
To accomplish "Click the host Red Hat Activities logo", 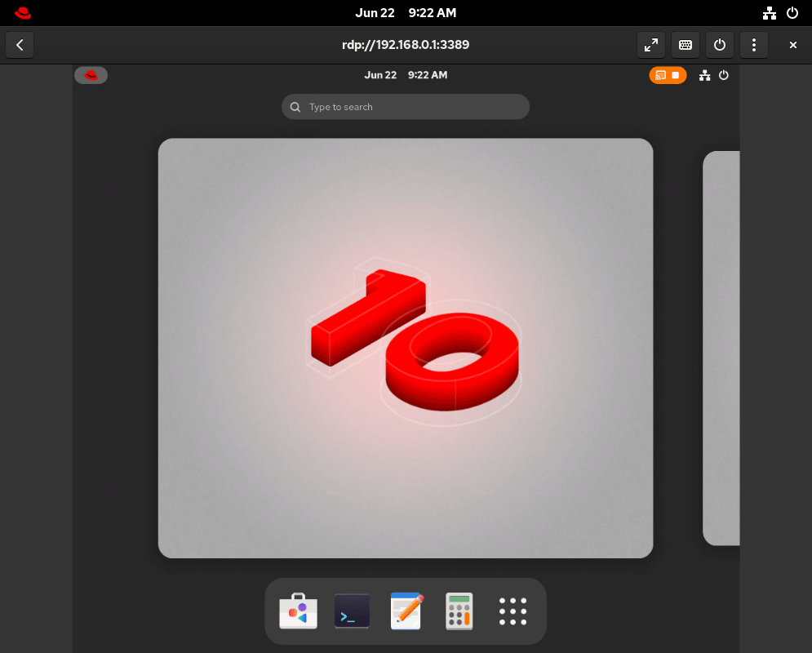I will pos(23,13).
